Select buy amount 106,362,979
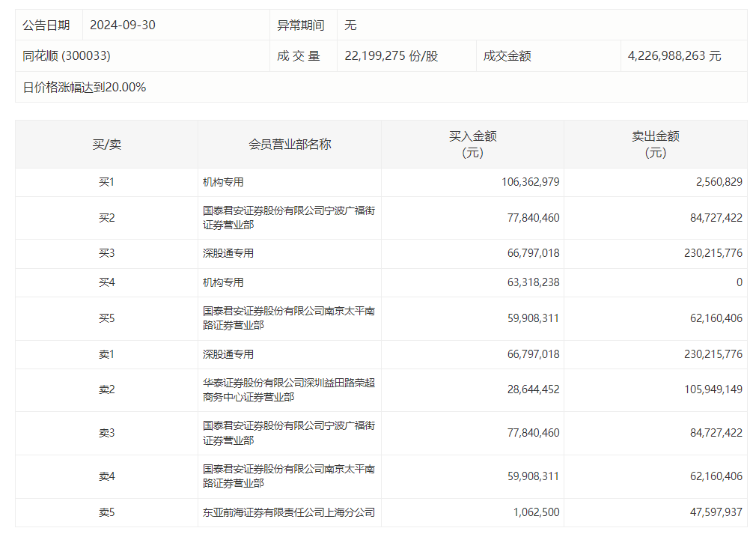This screenshot has width=756, height=540. pyautogui.click(x=531, y=182)
